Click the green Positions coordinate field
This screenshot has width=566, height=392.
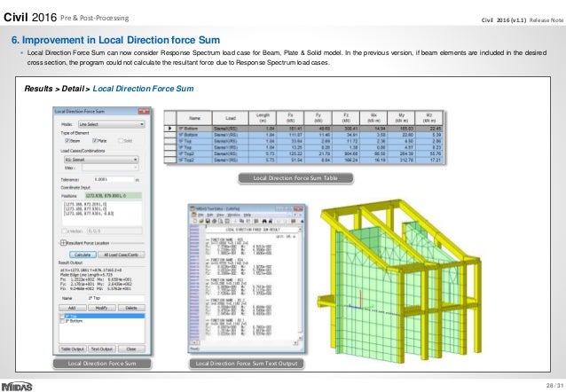point(114,196)
